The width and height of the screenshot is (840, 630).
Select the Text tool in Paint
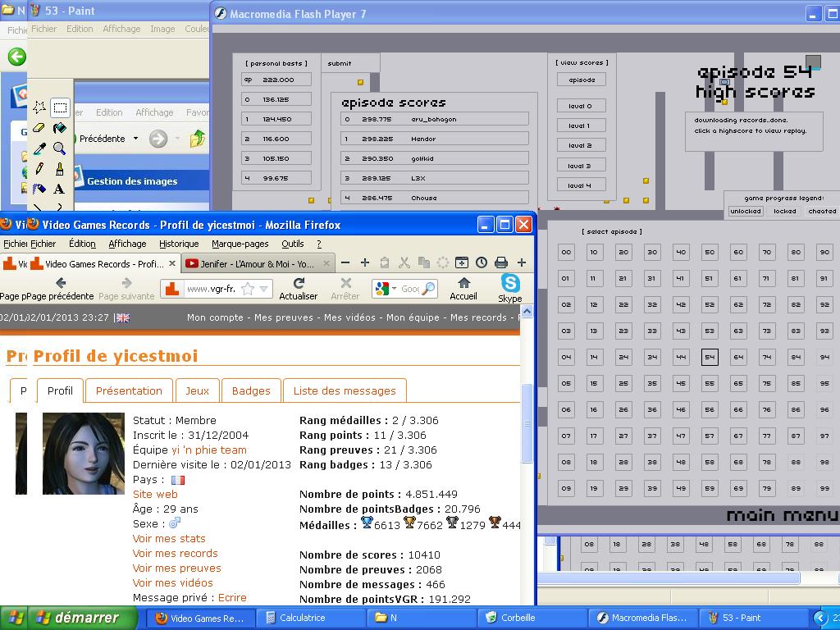[59, 189]
